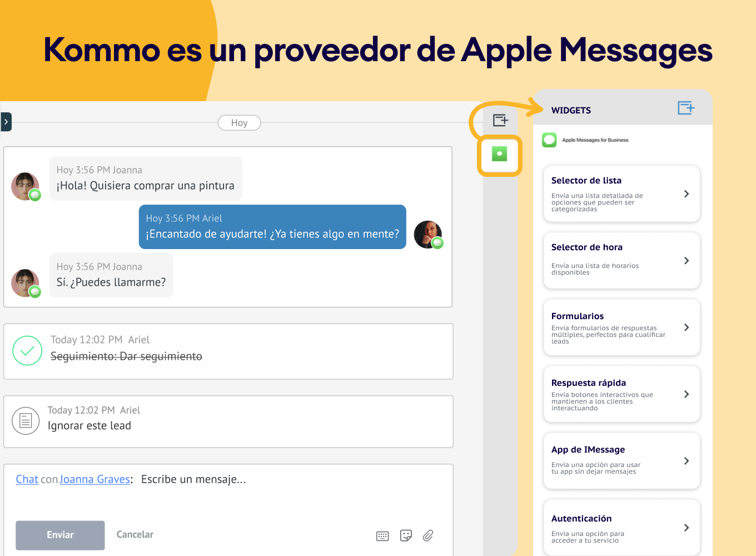Screen dimensions: 756x556
Task: Open the keyboard templates icon
Action: (x=382, y=536)
